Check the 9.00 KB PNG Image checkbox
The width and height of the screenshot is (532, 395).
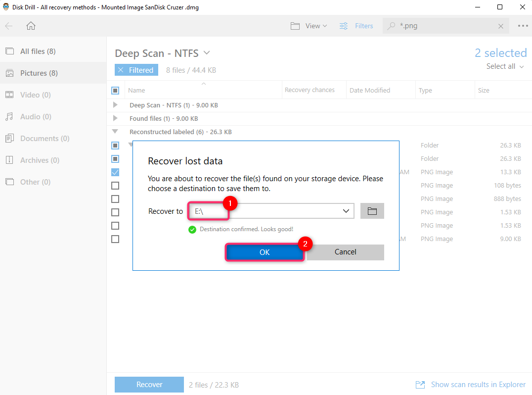(115, 239)
